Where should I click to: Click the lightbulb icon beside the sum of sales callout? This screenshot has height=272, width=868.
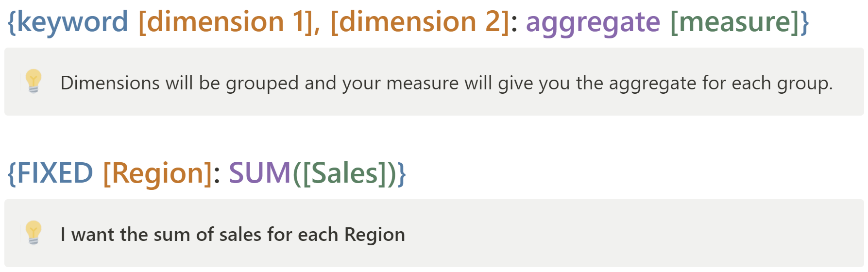tap(34, 233)
